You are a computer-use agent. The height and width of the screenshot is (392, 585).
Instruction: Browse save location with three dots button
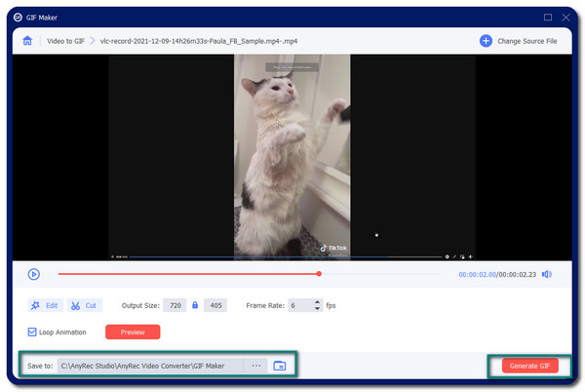coord(255,366)
